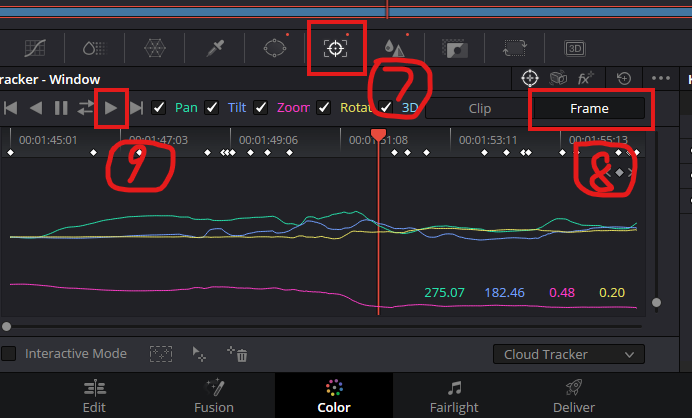Track forward and reverse button
Image resolution: width=692 pixels, height=418 pixels.
(x=86, y=108)
